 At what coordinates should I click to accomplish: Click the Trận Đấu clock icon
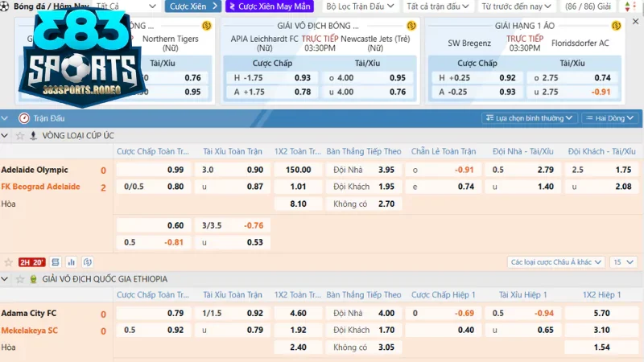click(x=24, y=118)
